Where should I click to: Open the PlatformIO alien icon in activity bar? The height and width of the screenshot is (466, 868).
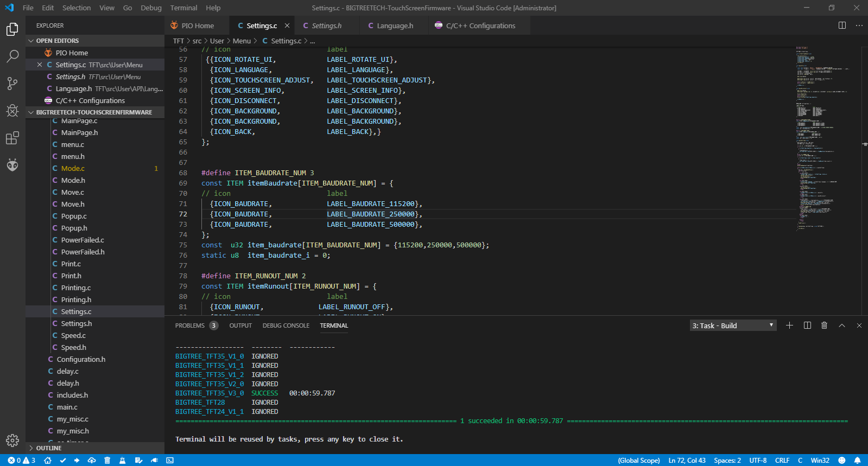12,165
